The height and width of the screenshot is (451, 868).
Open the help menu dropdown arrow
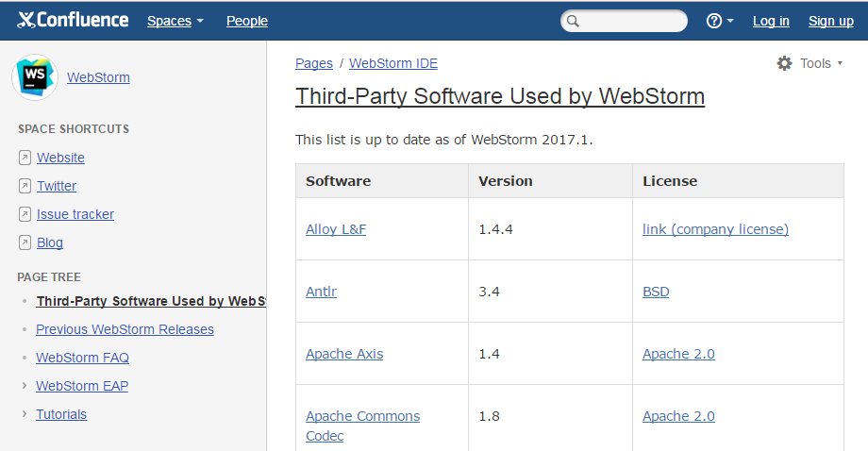click(730, 21)
